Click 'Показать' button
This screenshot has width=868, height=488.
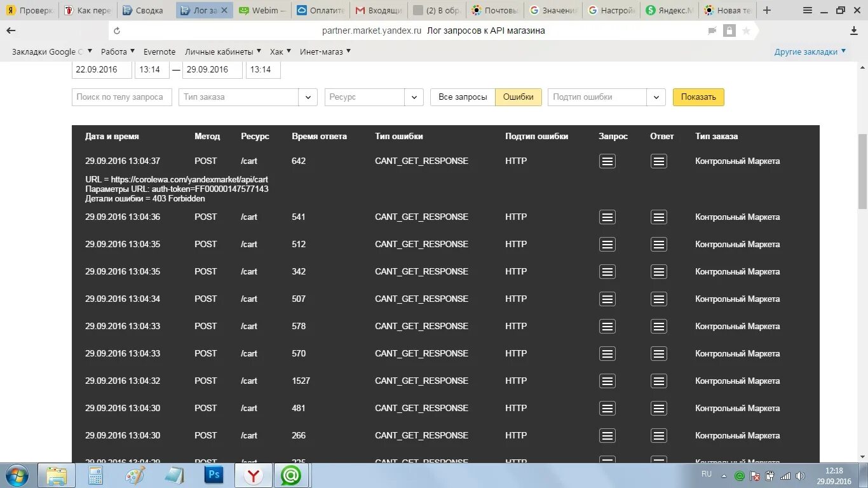(x=698, y=97)
